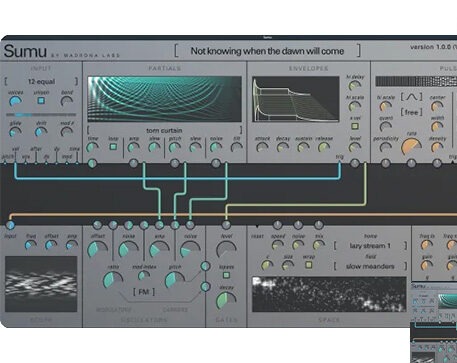
Task: Click the Oscillators amp knob
Action: (x=159, y=250)
